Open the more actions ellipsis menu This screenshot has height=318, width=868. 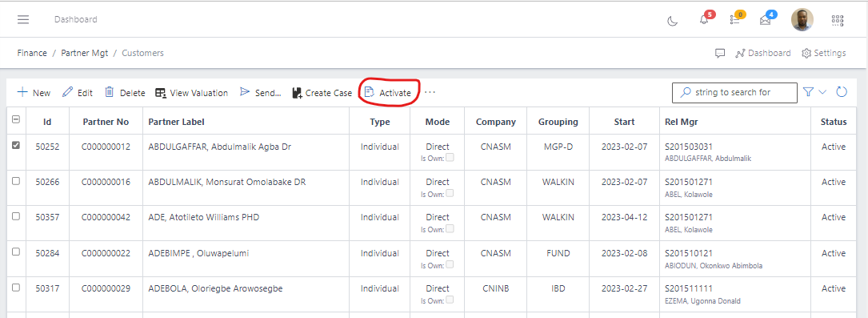(x=430, y=93)
